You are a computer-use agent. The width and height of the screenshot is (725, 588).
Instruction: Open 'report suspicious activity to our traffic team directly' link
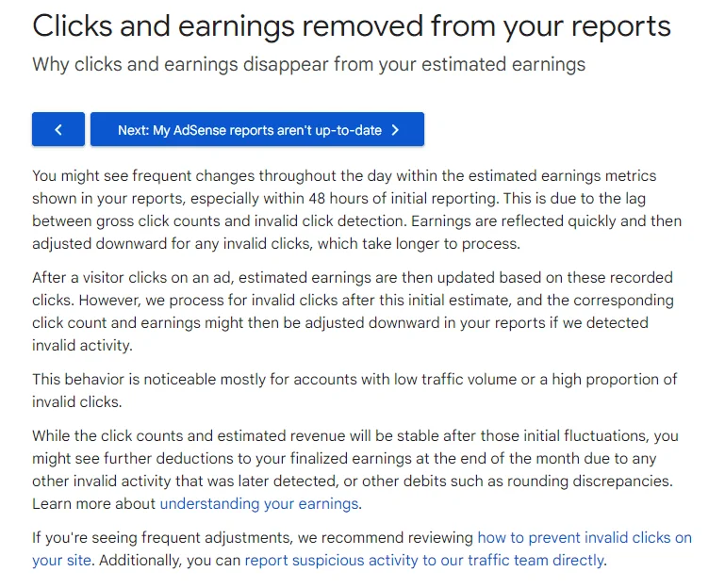(424, 561)
